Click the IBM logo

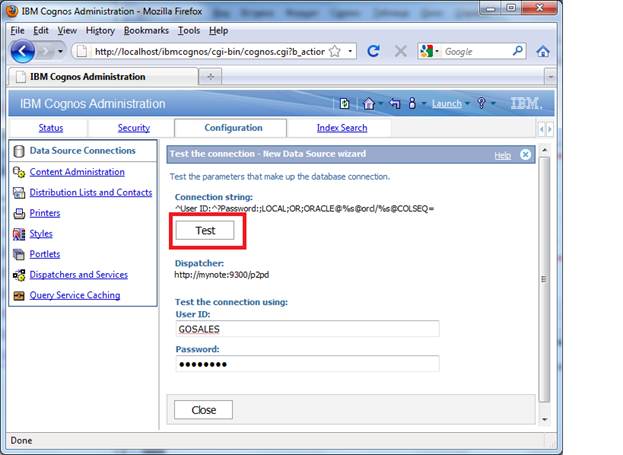[526, 104]
